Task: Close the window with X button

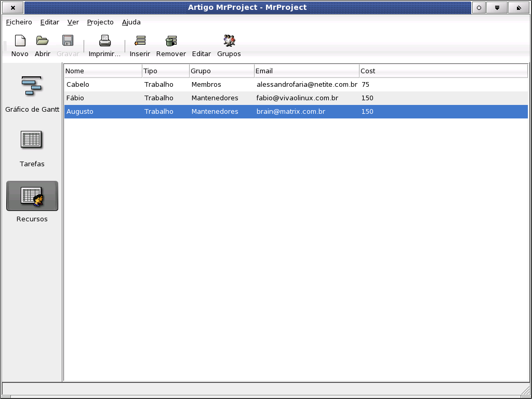Action: click(13, 7)
